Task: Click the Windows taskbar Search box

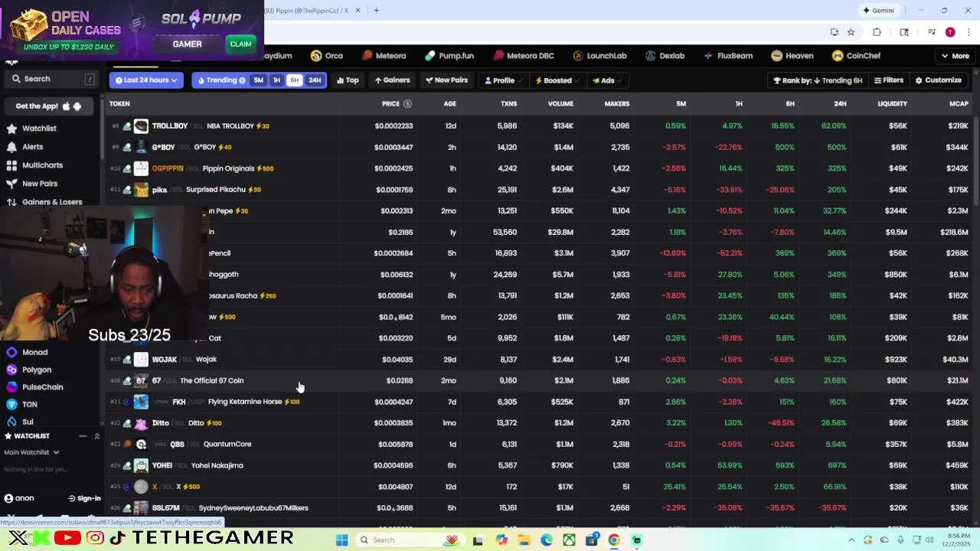Action: (410, 540)
